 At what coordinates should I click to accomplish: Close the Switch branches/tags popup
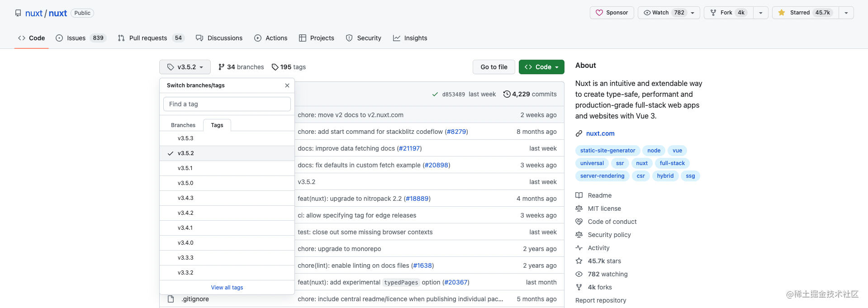pyautogui.click(x=287, y=85)
